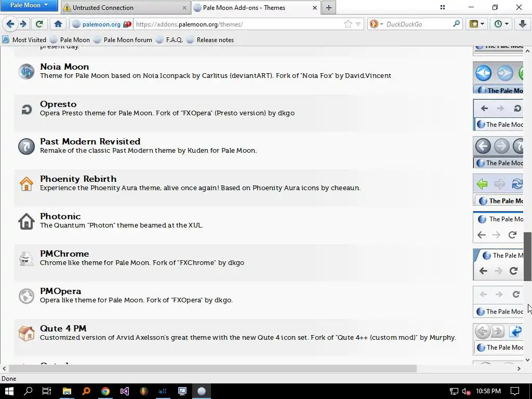Open the Release notes bookmark
The height and width of the screenshot is (399, 532).
tap(210, 39)
